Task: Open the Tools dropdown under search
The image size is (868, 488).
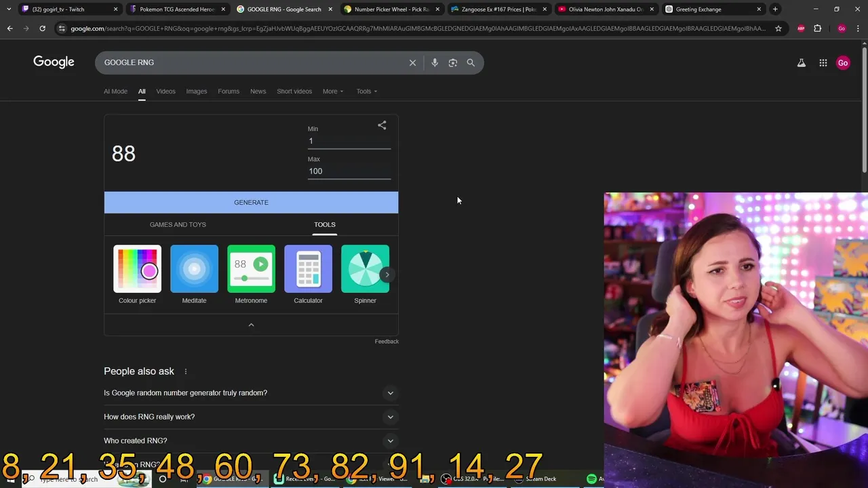Action: coord(367,91)
